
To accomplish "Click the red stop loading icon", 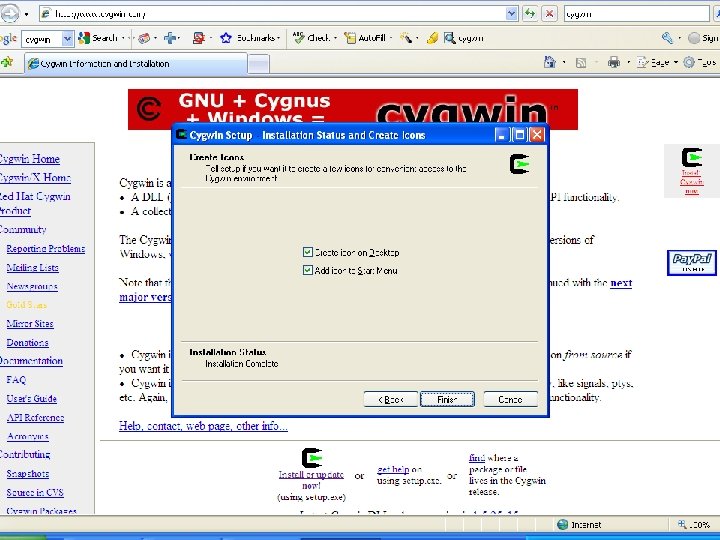I will tap(549, 14).
